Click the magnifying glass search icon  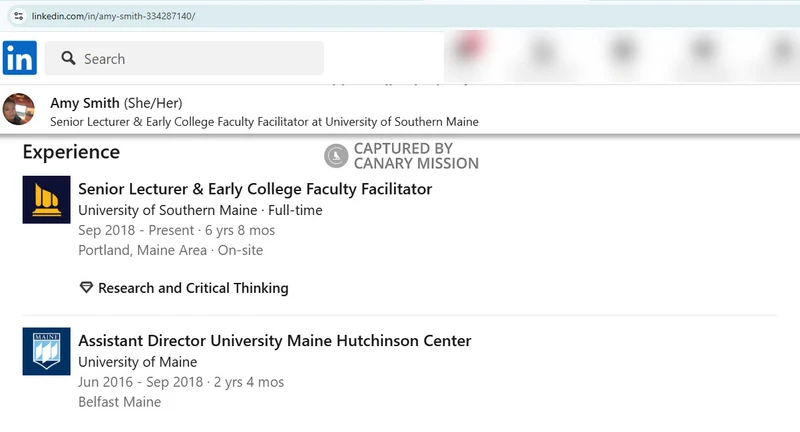pyautogui.click(x=68, y=58)
